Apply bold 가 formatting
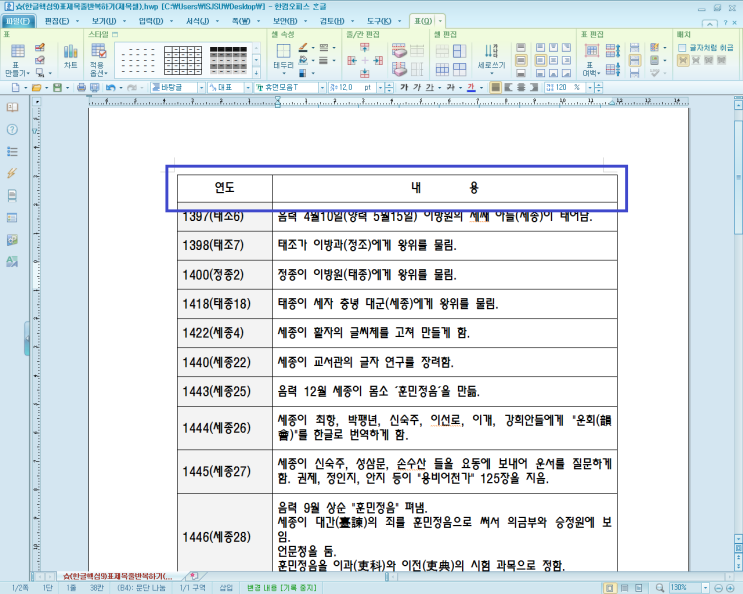The image size is (743, 594). point(404,88)
